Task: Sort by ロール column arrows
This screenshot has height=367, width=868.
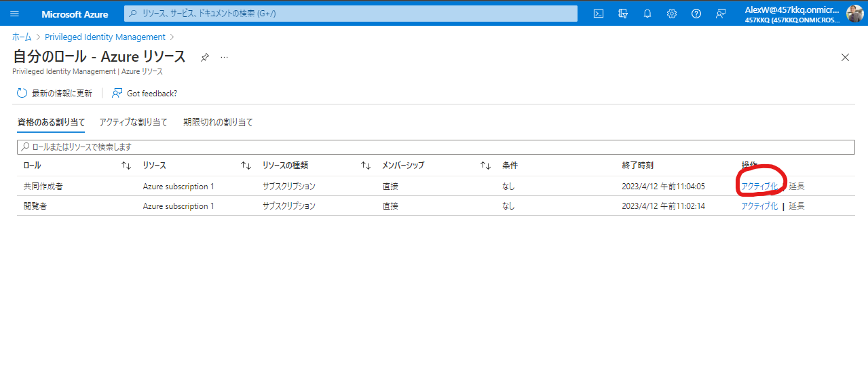Action: pos(126,166)
